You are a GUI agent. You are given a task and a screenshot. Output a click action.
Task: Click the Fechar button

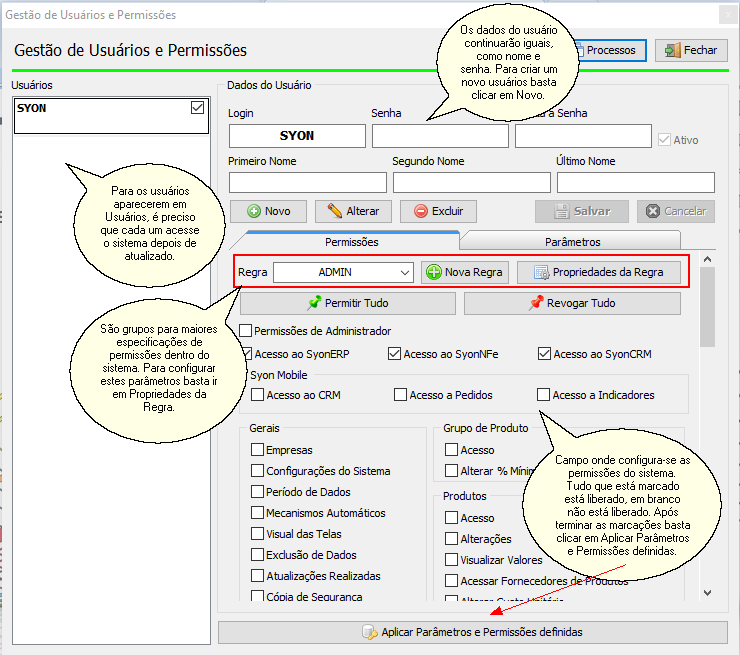(x=691, y=50)
